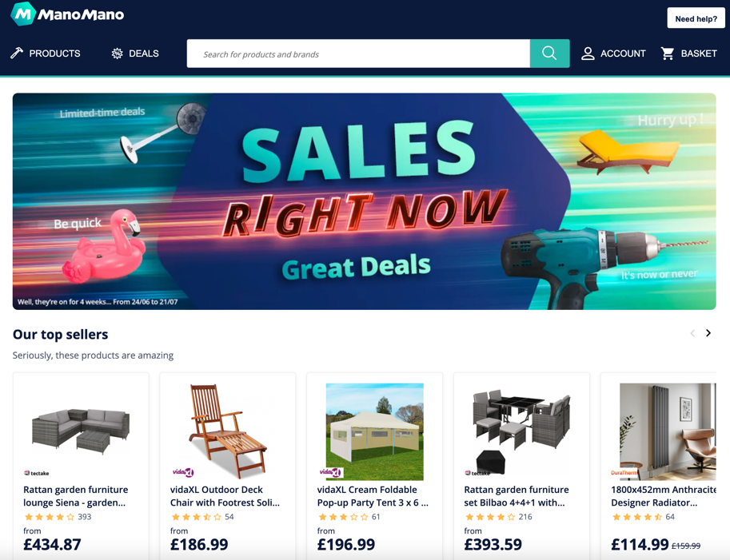Click the ManoMano logo icon

23,14
